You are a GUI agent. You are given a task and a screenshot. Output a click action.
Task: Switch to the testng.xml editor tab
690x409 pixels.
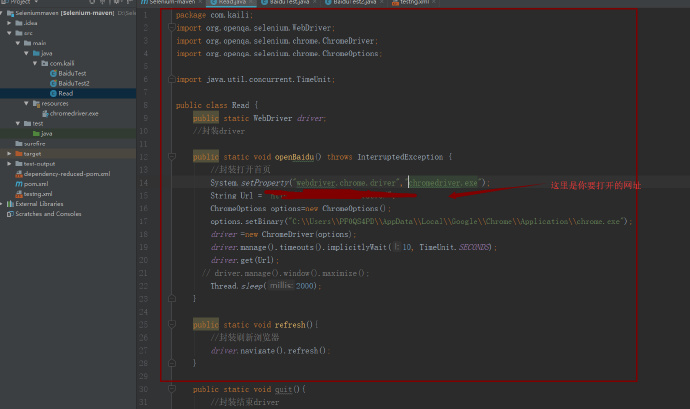tap(415, 2)
